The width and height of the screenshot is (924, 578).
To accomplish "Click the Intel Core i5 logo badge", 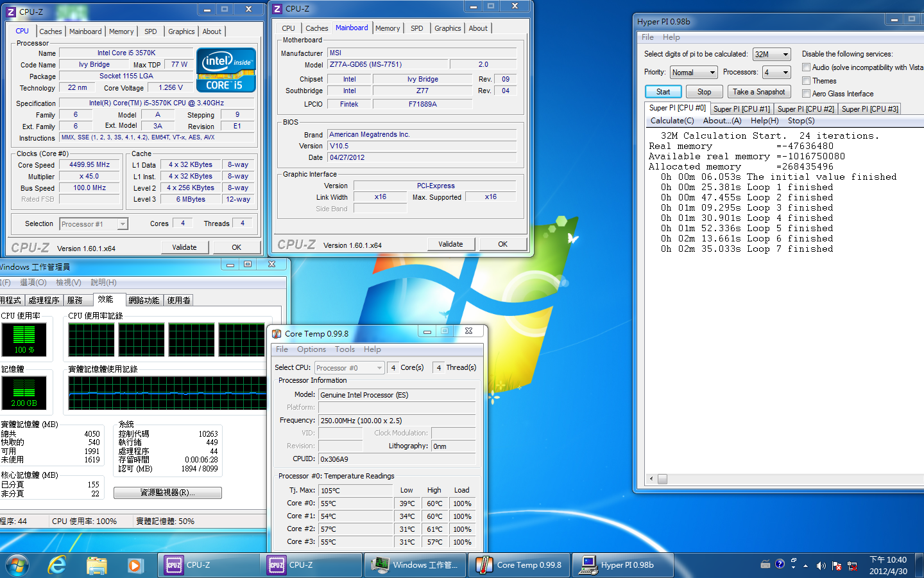I will [x=226, y=70].
